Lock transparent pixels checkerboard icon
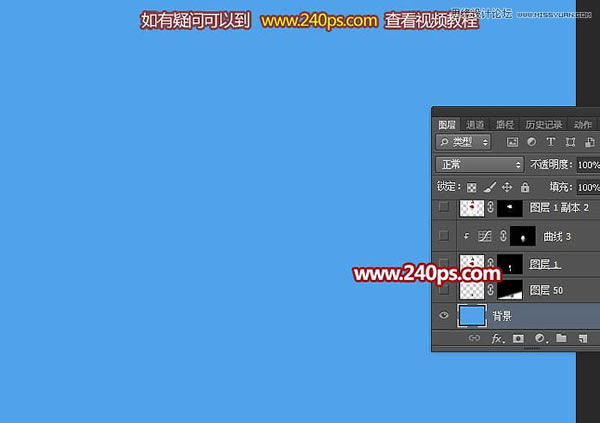Viewport: 600px width, 423px height. (471, 187)
